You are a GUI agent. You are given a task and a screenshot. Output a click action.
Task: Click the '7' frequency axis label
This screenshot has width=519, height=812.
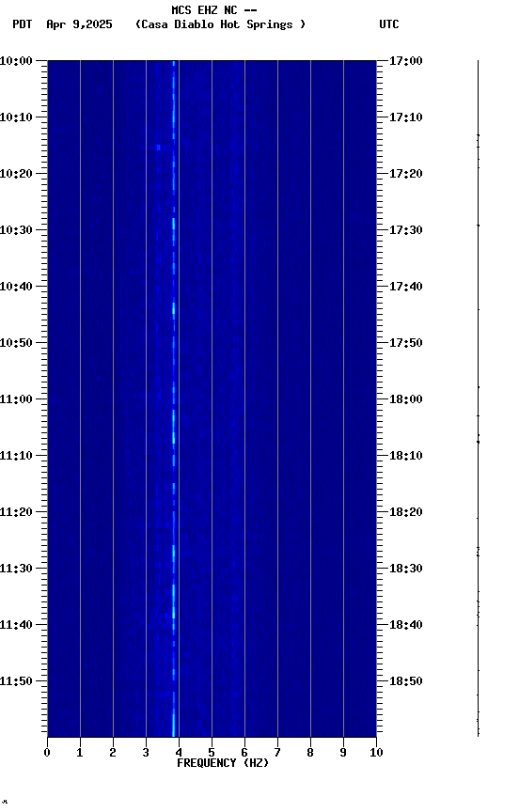pyautogui.click(x=277, y=754)
